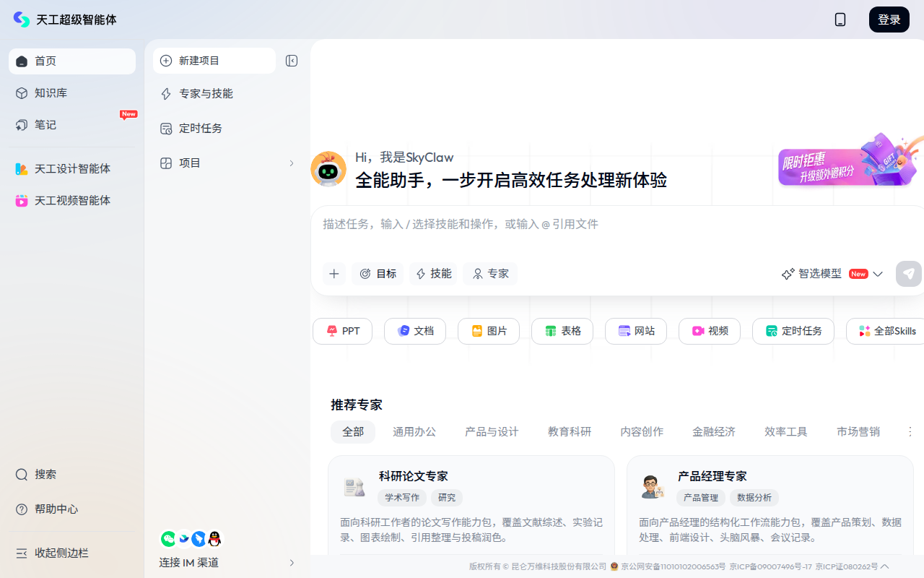
Task: Open the 全部Skills chip
Action: 886,331
